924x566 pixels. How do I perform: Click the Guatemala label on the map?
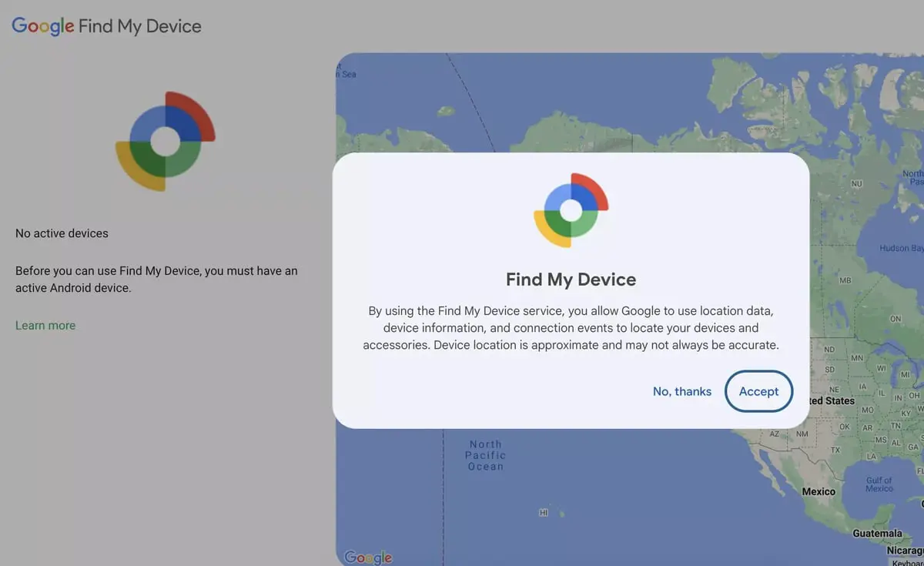877,533
